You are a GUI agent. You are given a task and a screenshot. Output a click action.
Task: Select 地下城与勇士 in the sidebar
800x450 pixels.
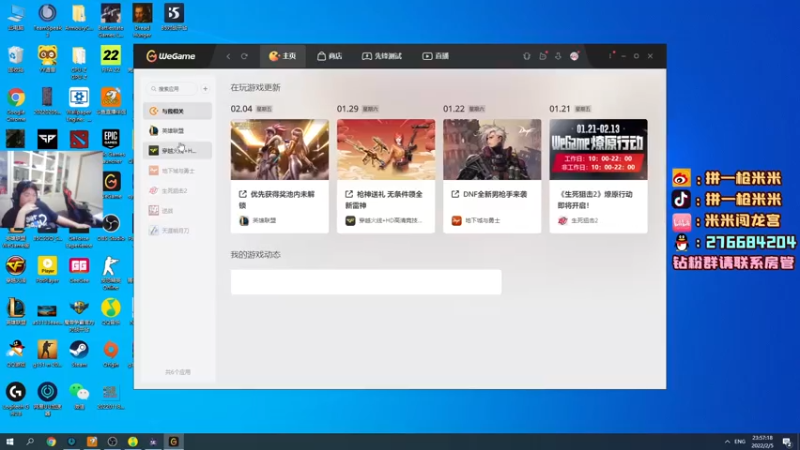click(178, 170)
